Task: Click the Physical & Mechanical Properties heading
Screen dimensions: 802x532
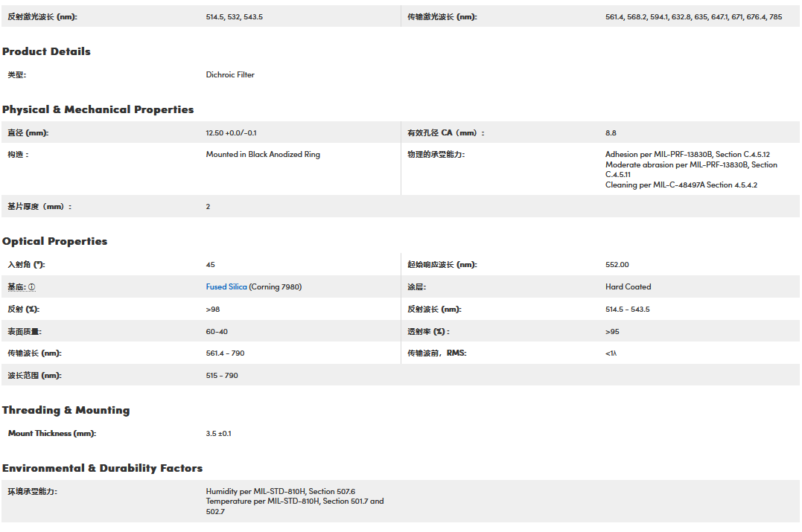Action: [98, 109]
